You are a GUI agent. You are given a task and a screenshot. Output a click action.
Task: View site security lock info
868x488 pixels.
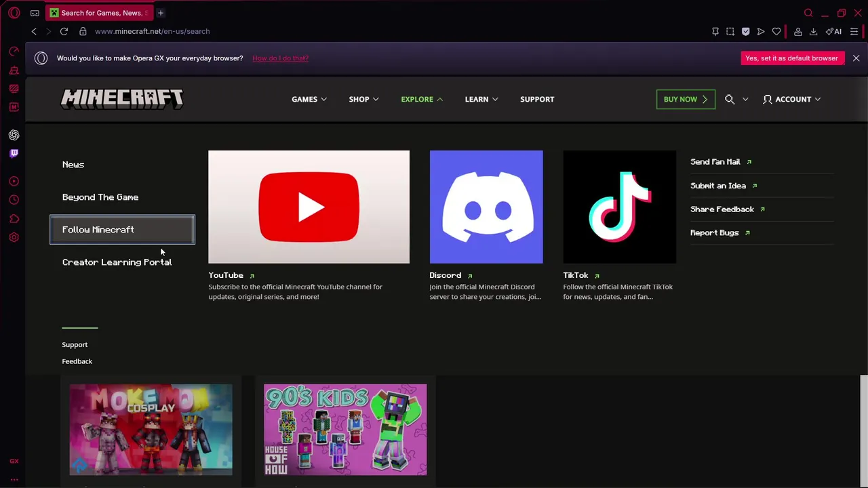click(x=83, y=31)
